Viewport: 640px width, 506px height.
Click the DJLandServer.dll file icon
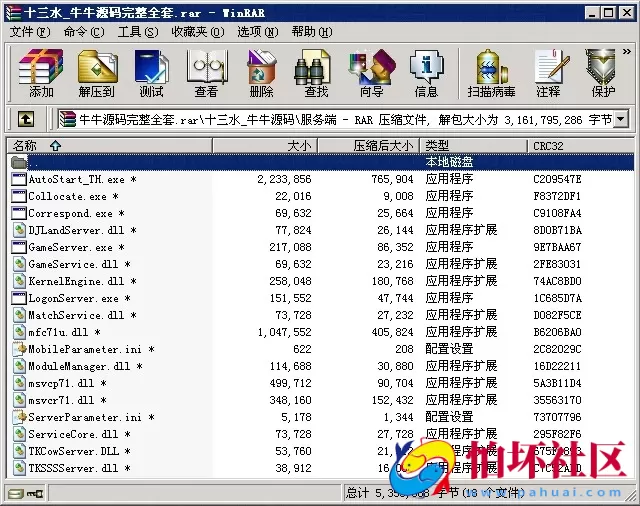click(x=19, y=230)
